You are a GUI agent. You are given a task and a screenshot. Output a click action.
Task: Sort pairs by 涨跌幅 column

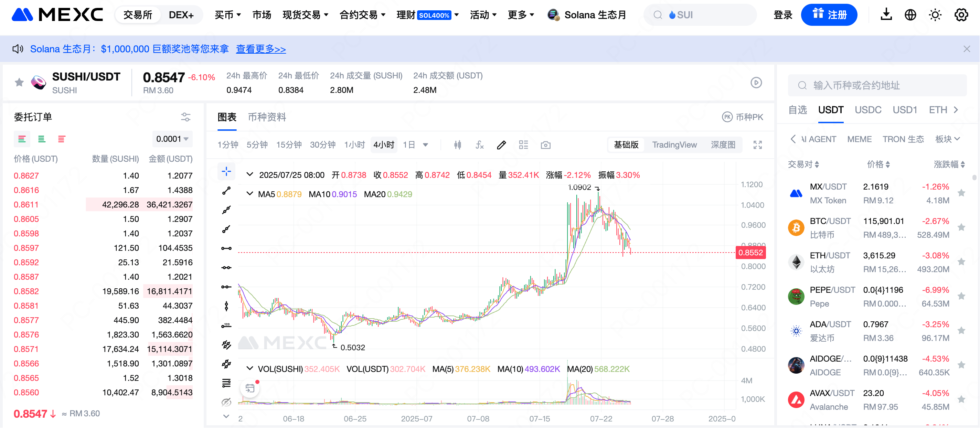coord(949,164)
